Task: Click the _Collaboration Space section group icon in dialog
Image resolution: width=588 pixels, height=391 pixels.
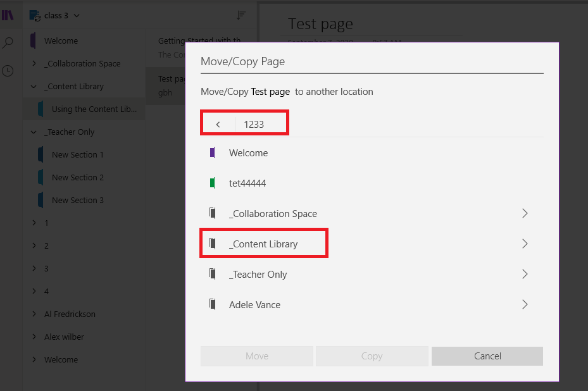Action: click(213, 213)
